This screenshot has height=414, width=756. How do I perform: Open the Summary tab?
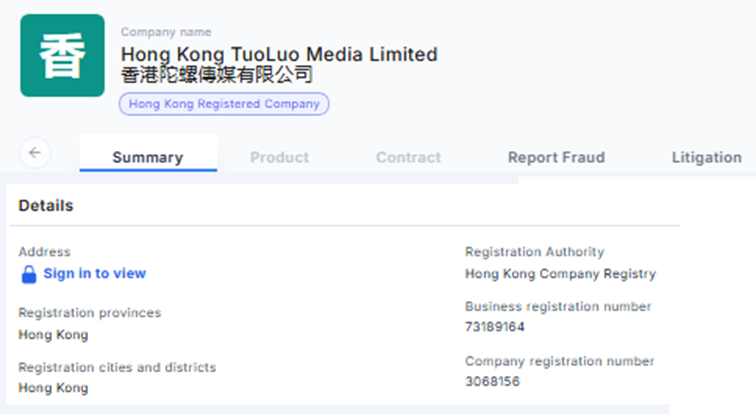coord(147,157)
